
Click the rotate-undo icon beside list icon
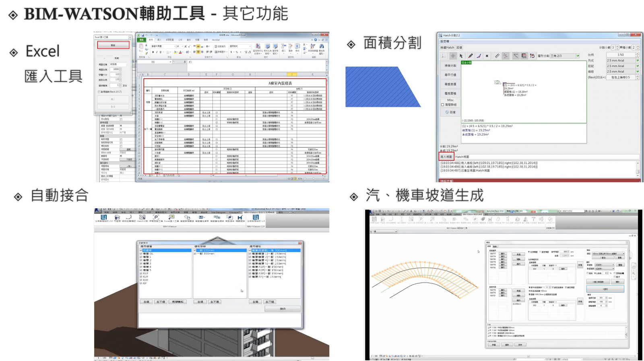tap(533, 56)
